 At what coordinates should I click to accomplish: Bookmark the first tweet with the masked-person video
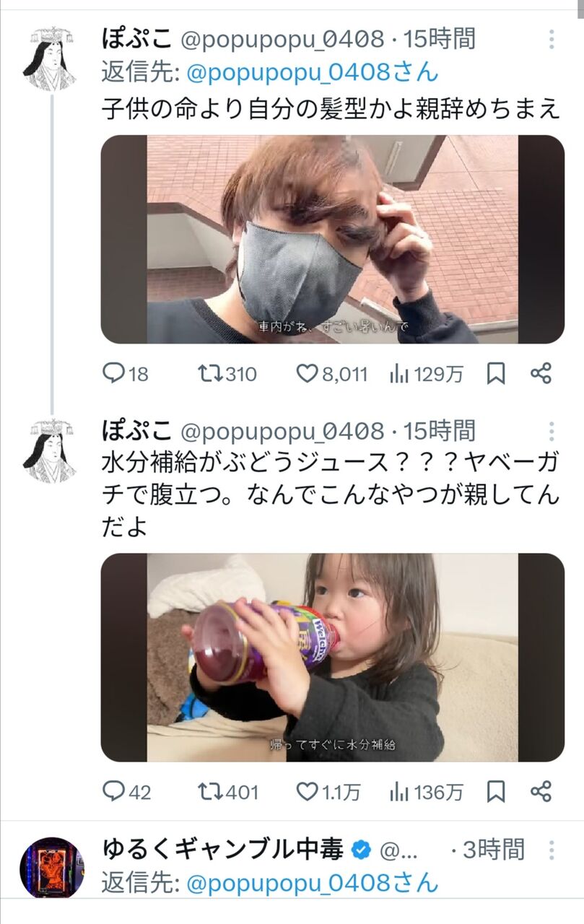(496, 373)
